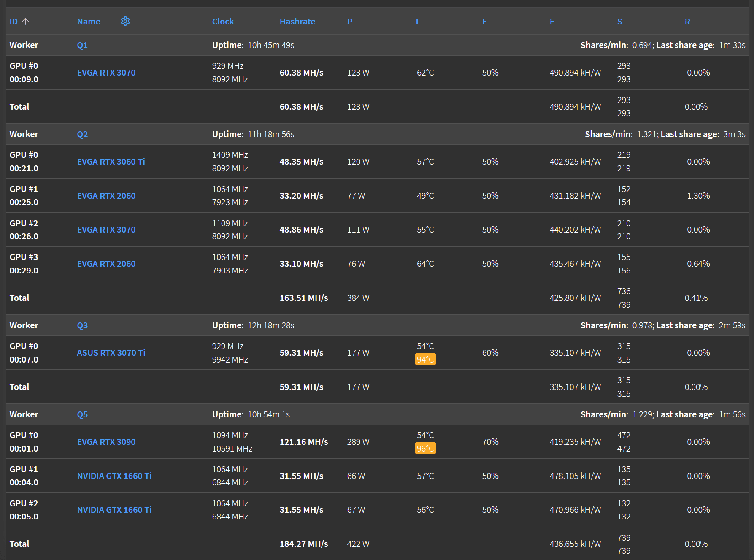Select clock 9942 MHz value

click(x=230, y=360)
